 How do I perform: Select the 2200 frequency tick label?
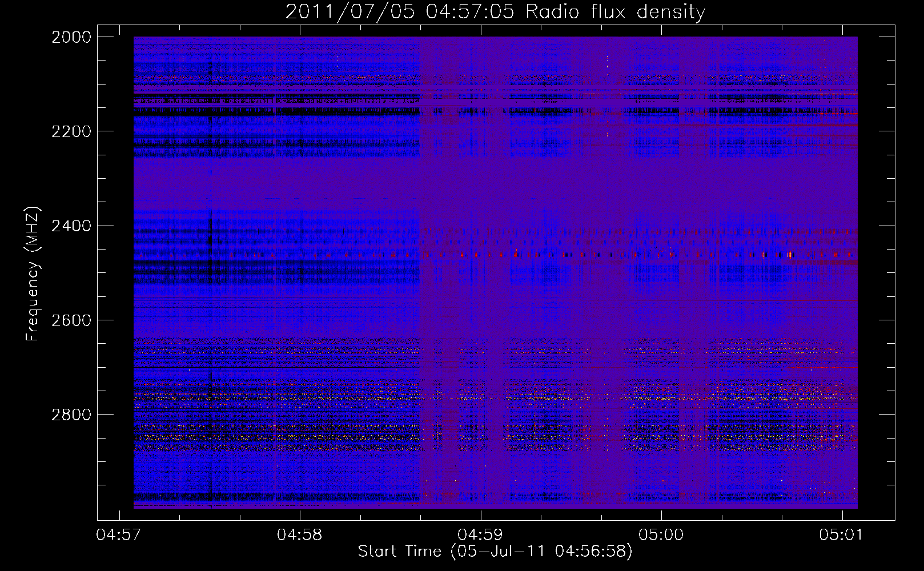point(71,131)
